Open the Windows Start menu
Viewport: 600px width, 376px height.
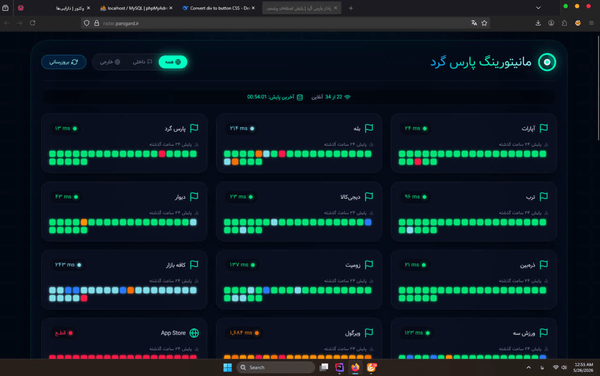click(x=228, y=368)
